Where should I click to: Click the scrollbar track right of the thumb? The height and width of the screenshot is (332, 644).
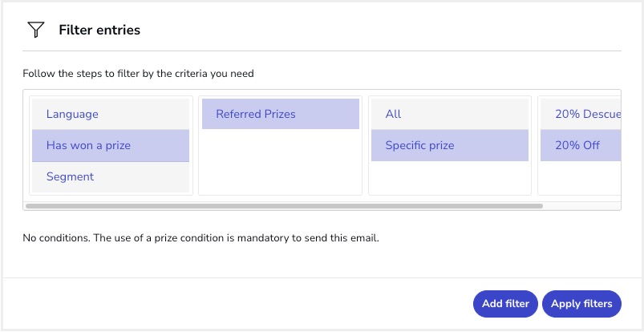[x=581, y=206]
